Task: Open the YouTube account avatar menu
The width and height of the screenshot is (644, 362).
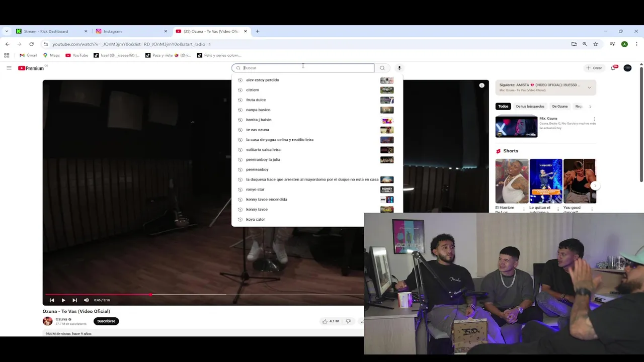Action: tap(627, 68)
